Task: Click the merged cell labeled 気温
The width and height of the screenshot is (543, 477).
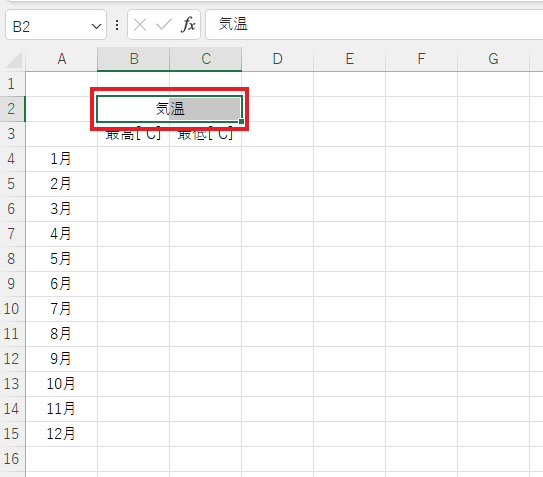Action: coord(169,109)
